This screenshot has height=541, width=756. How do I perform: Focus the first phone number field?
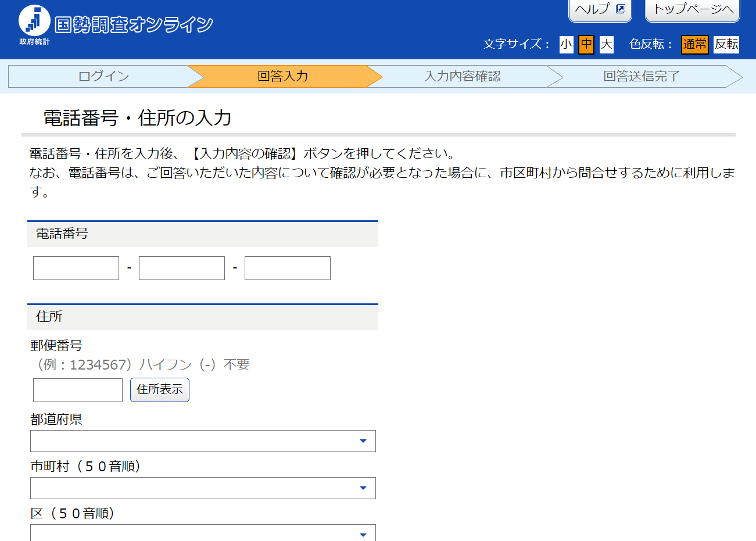pos(76,268)
